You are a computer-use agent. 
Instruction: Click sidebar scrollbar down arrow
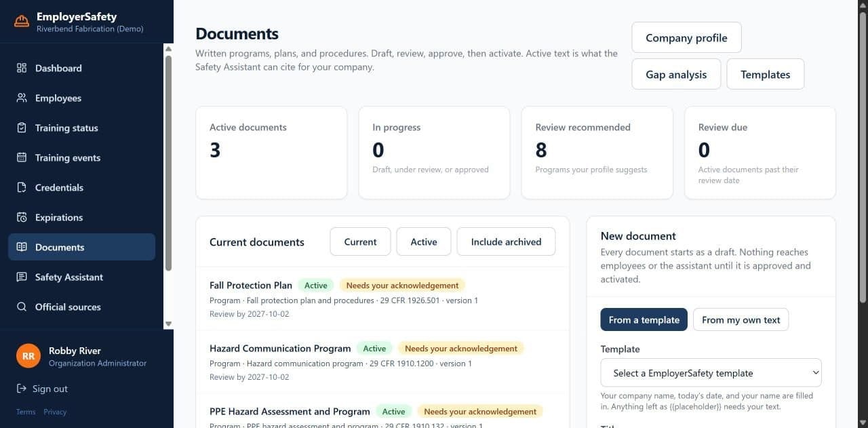(x=169, y=324)
